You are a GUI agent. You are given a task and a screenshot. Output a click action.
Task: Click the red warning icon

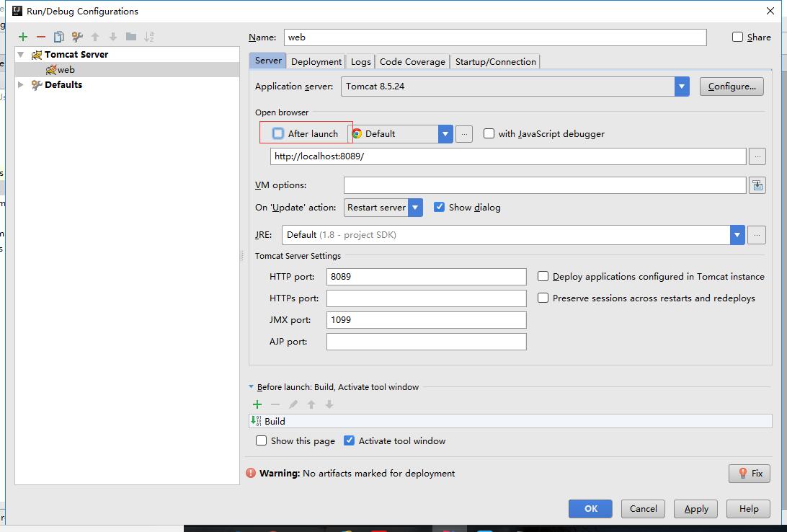pyautogui.click(x=251, y=473)
